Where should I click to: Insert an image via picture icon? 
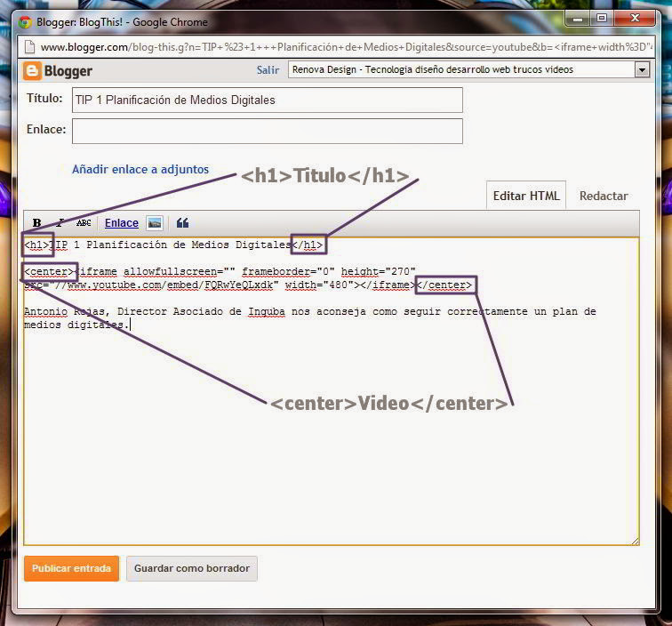[155, 223]
